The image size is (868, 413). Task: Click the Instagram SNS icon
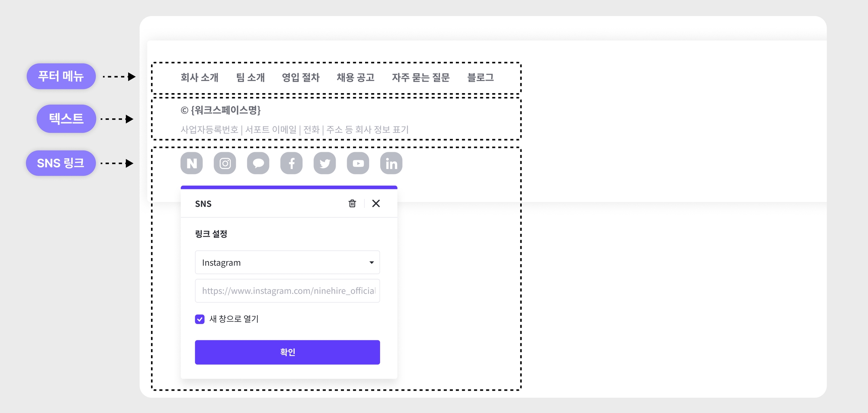225,163
